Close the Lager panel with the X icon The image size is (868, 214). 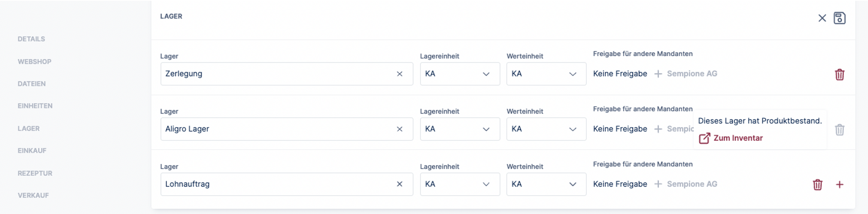[x=822, y=18]
